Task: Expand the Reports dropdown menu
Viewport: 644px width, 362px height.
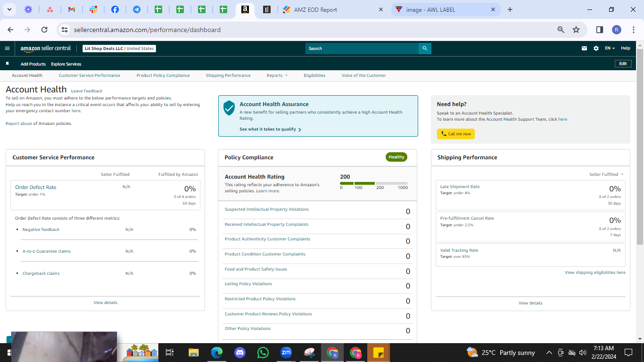Action: pos(277,75)
